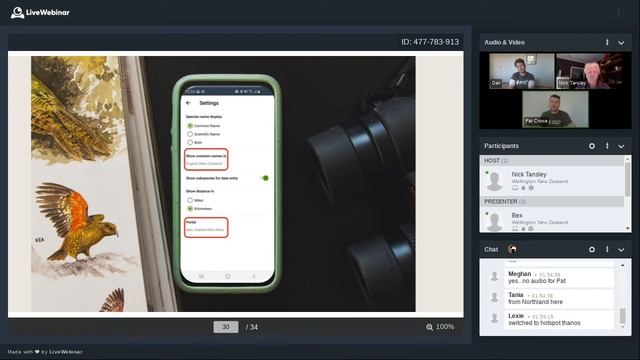Screen dimensions: 640x360
Task: Click the LiveWebinar link in the footer
Action: 66,352
